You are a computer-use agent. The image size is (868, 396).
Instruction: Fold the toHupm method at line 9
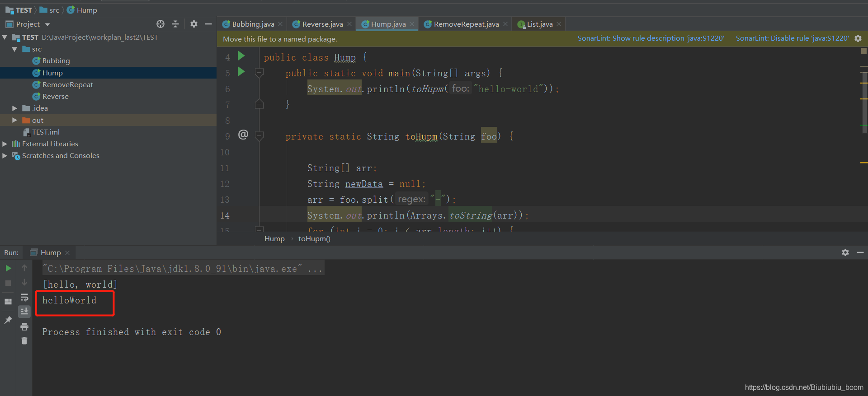259,135
